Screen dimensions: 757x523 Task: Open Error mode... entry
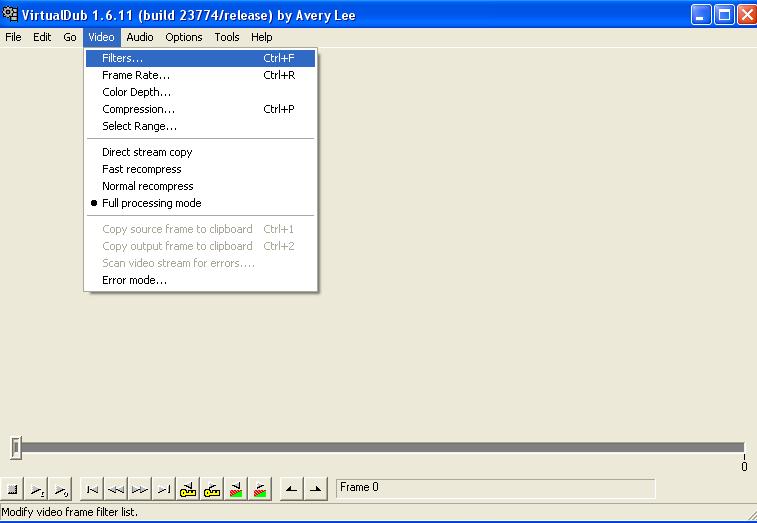[x=200, y=280]
